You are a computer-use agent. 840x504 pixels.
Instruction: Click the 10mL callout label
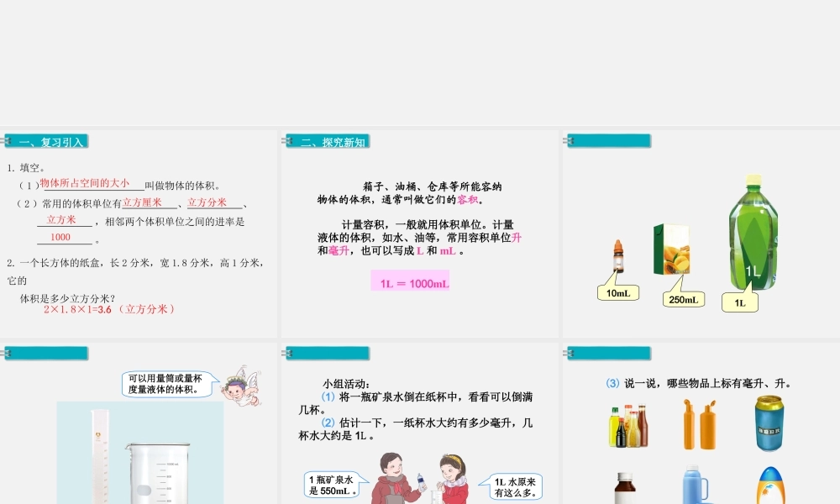[617, 293]
